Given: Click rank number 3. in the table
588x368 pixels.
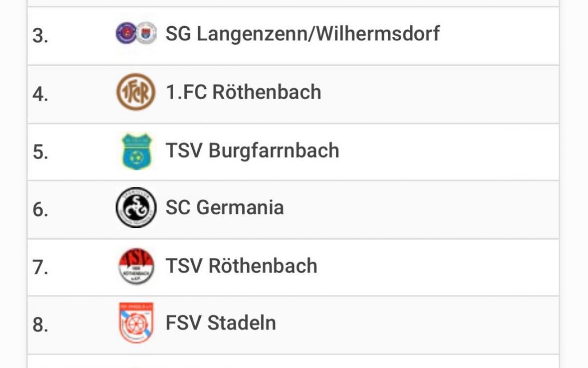Looking at the screenshot, I should click(x=40, y=36).
